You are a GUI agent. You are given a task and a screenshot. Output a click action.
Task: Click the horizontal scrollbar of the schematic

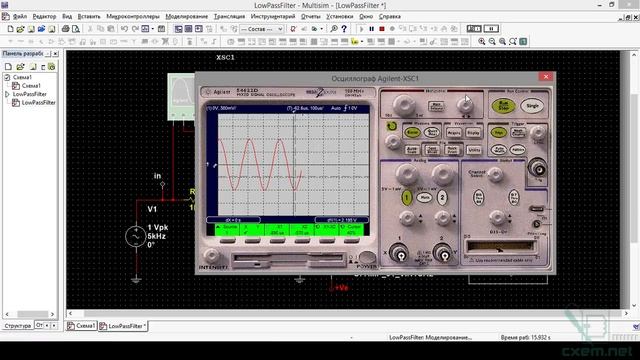(349, 313)
